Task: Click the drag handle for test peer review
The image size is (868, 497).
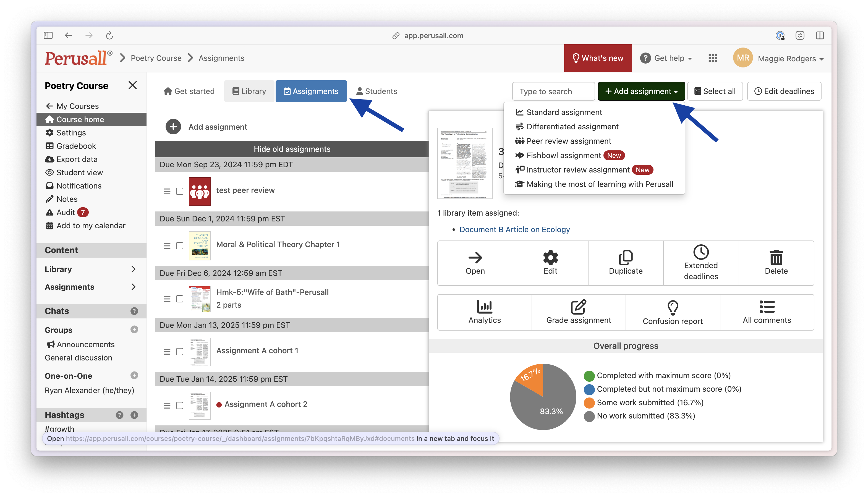Action: click(167, 191)
